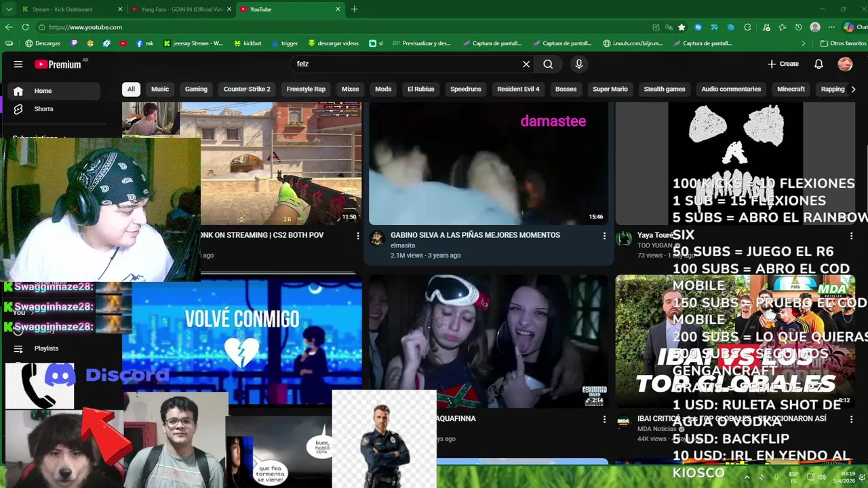
Task: Open Home in YouTube sidebar
Action: (54, 91)
